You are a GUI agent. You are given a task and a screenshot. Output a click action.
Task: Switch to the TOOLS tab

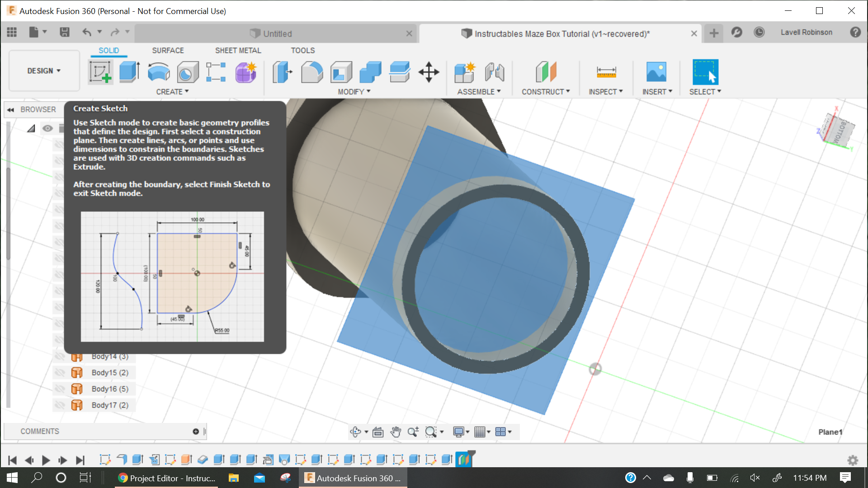click(x=302, y=51)
